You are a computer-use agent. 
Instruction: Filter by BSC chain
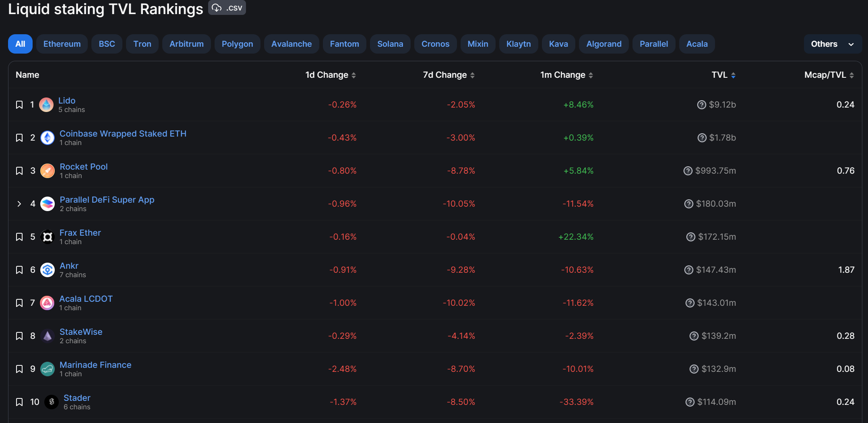(x=107, y=44)
